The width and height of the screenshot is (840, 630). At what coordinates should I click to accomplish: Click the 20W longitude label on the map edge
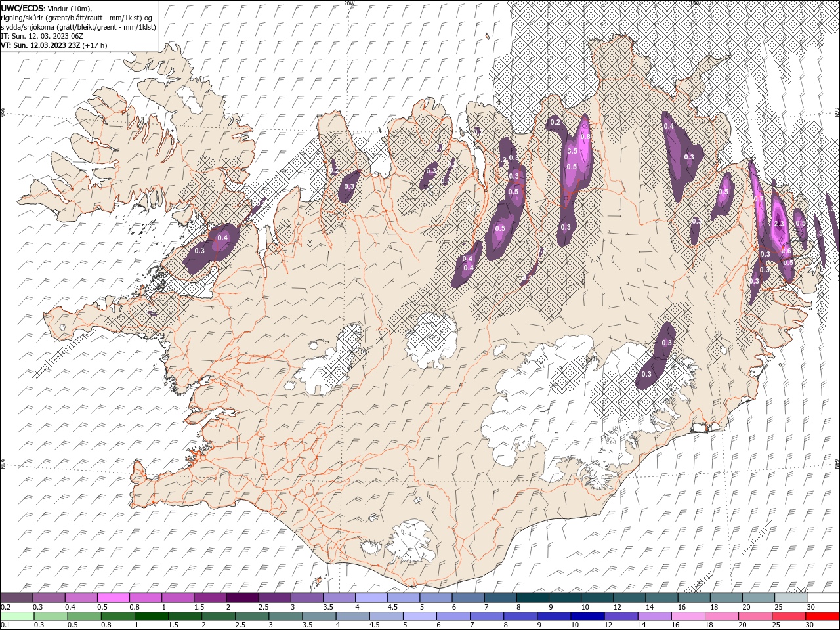click(349, 3)
